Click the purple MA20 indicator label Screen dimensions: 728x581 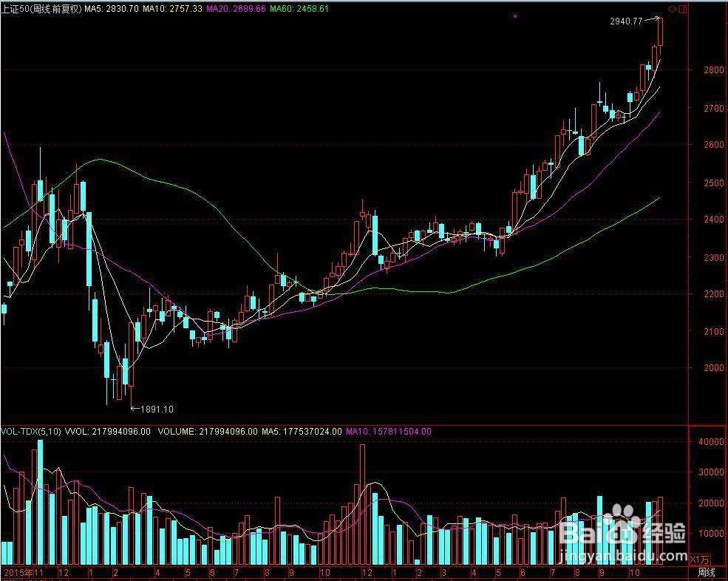pyautogui.click(x=237, y=9)
